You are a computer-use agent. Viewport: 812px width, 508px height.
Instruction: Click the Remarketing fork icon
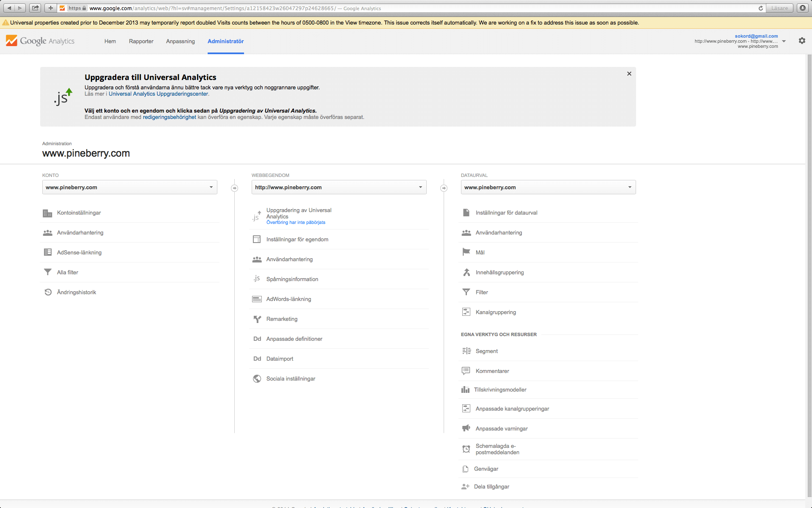pos(257,319)
